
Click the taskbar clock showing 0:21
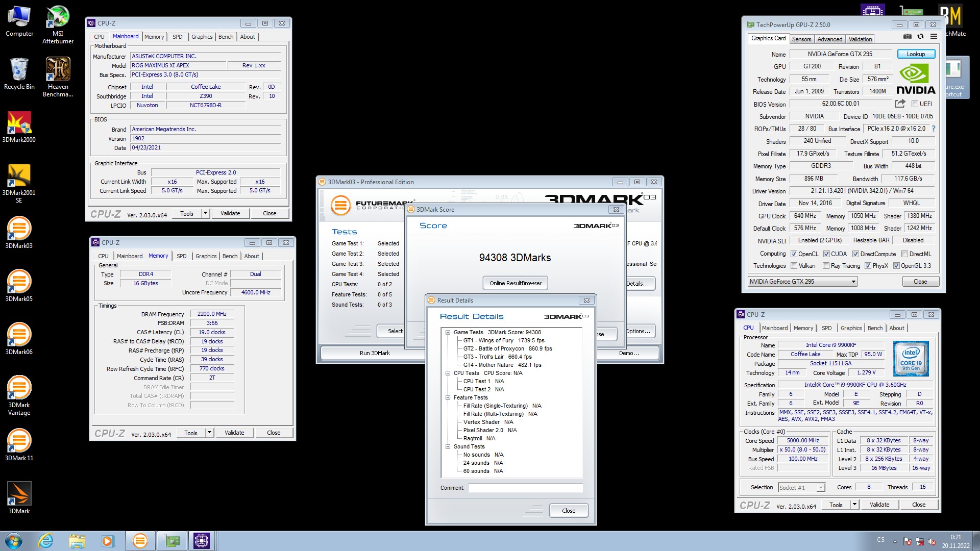(955, 537)
